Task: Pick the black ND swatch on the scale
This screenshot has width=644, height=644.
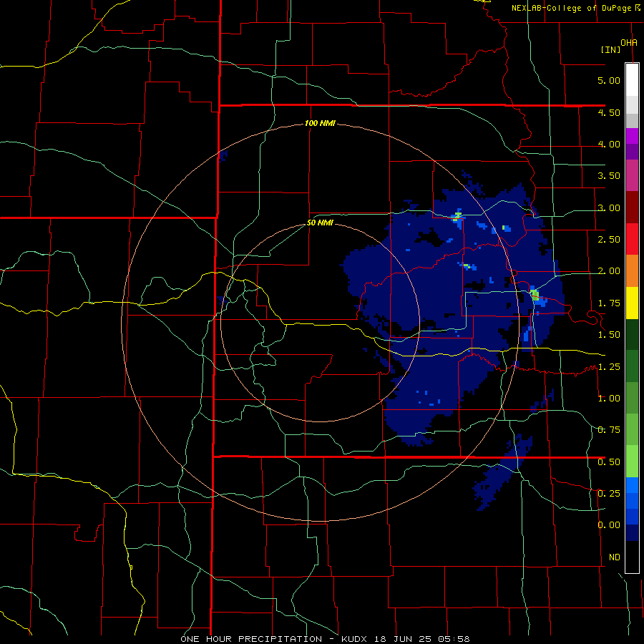Action: 632,557
